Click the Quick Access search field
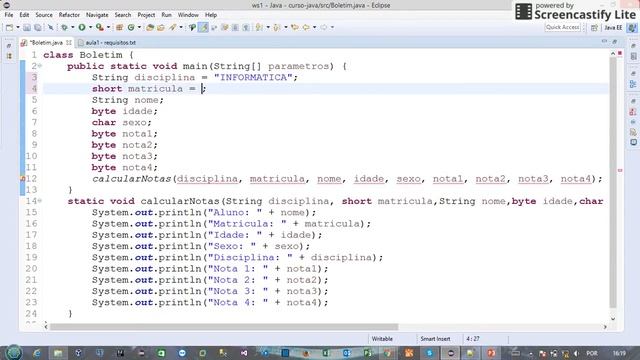640x360 pixels. click(x=562, y=27)
